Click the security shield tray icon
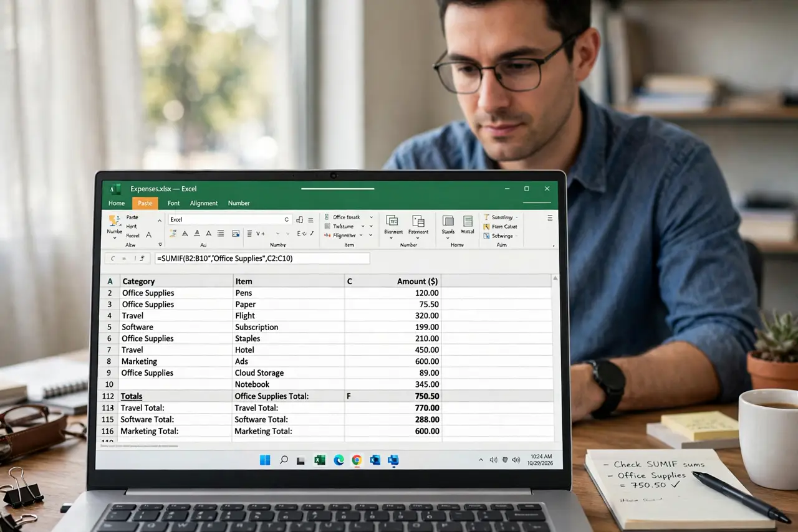 505,460
